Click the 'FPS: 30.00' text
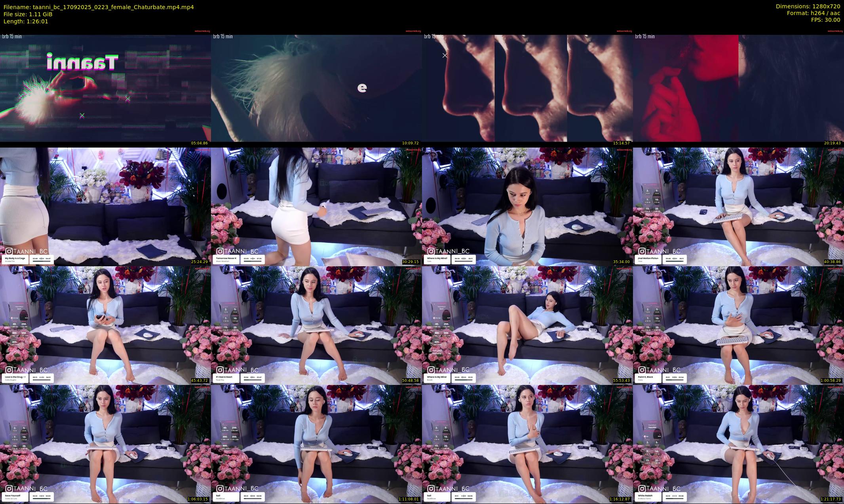The image size is (844, 504). point(825,20)
